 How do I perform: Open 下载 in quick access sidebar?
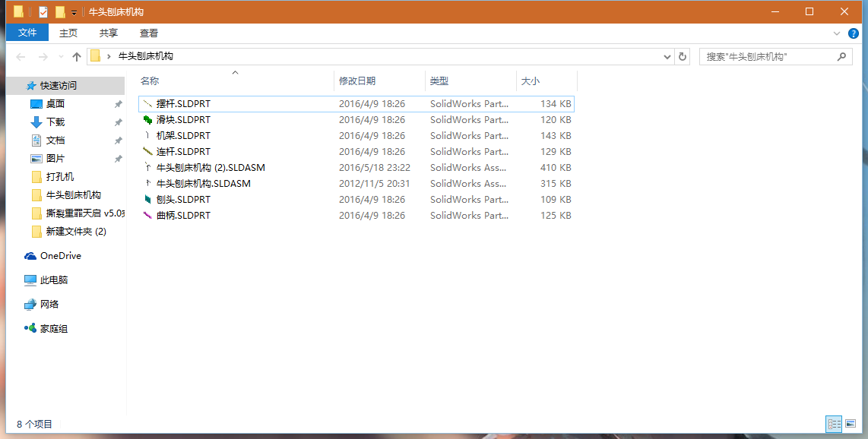[55, 122]
